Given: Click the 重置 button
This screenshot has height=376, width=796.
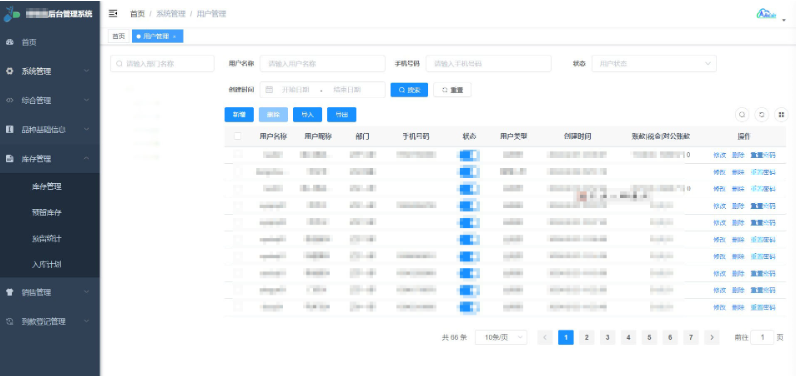Looking at the screenshot, I should click(x=452, y=90).
